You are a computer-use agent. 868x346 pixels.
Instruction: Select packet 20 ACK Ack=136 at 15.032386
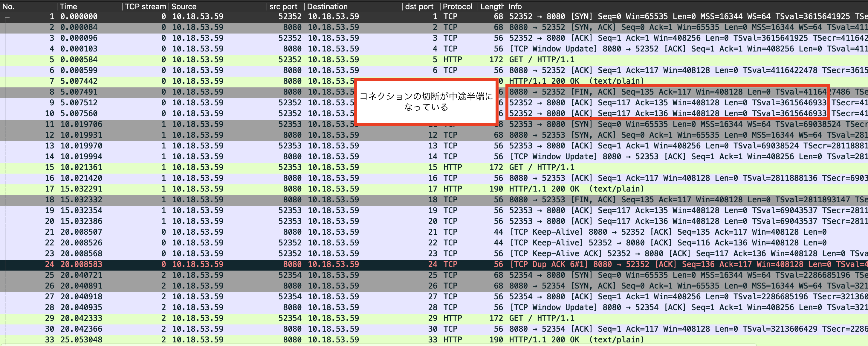click(434, 221)
